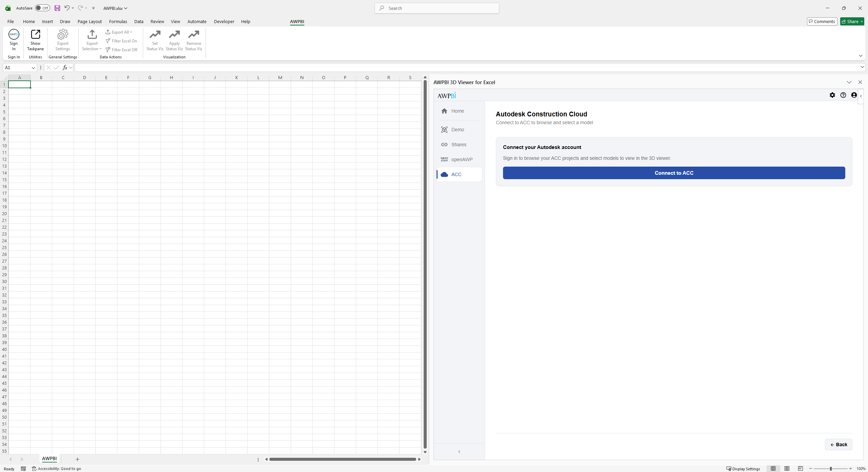Zoom out with the minus button
868x472 pixels.
pos(811,469)
